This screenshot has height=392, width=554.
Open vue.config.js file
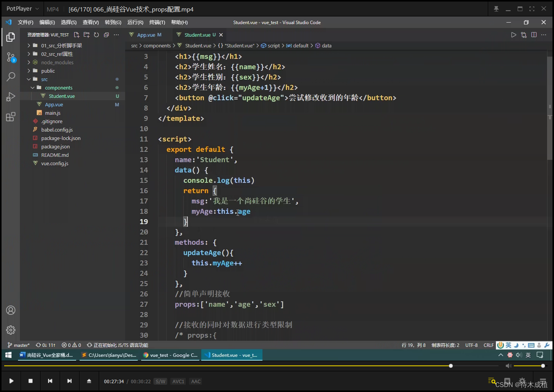click(55, 163)
